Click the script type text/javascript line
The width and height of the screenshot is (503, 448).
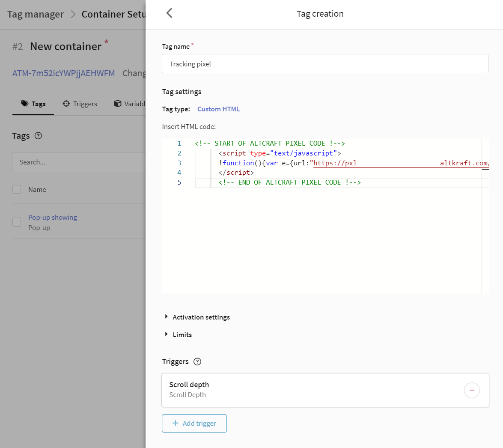click(280, 153)
